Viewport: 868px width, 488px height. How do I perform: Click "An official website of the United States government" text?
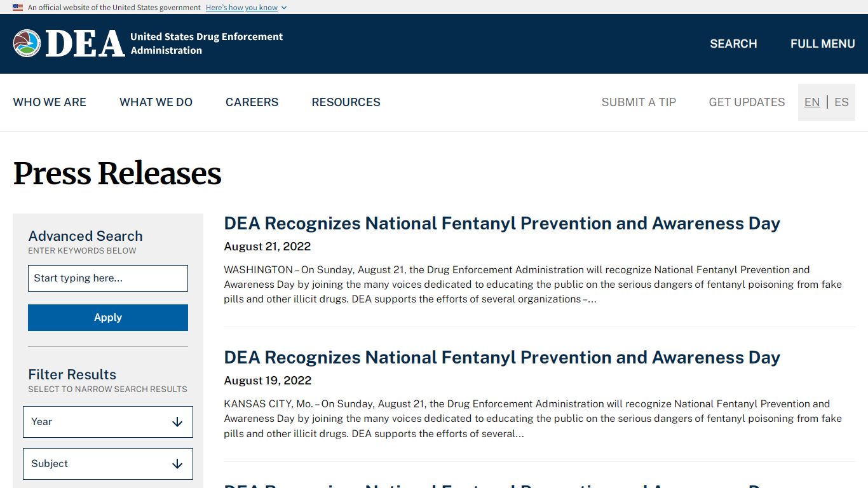point(114,8)
